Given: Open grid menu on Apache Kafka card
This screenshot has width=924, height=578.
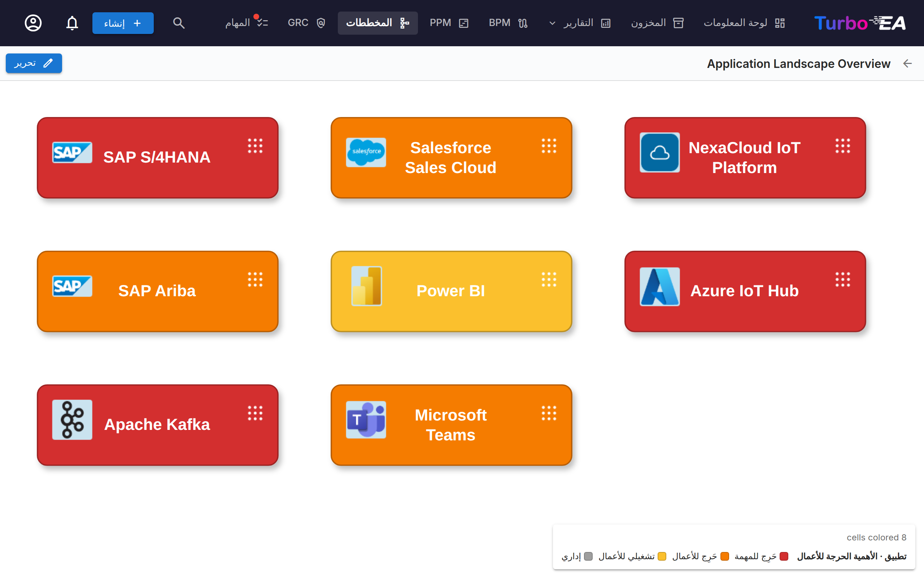Looking at the screenshot, I should (x=255, y=413).
